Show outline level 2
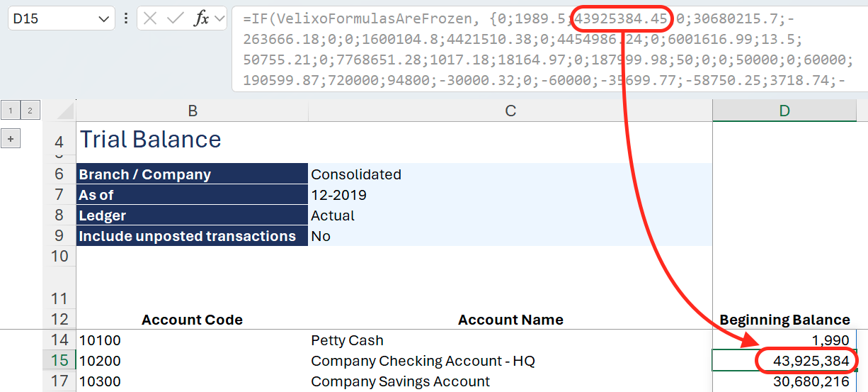Viewport: 868px width, 392px height. (x=30, y=110)
